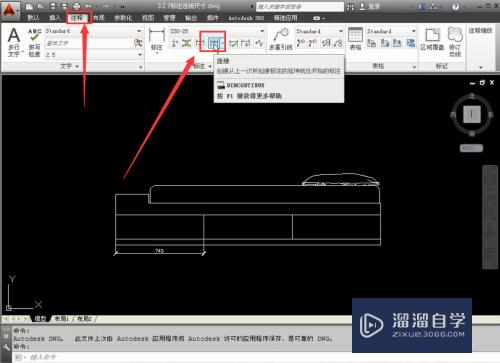Open the table style Standard dropdown
Screen dimensions: 500x363
414,31
